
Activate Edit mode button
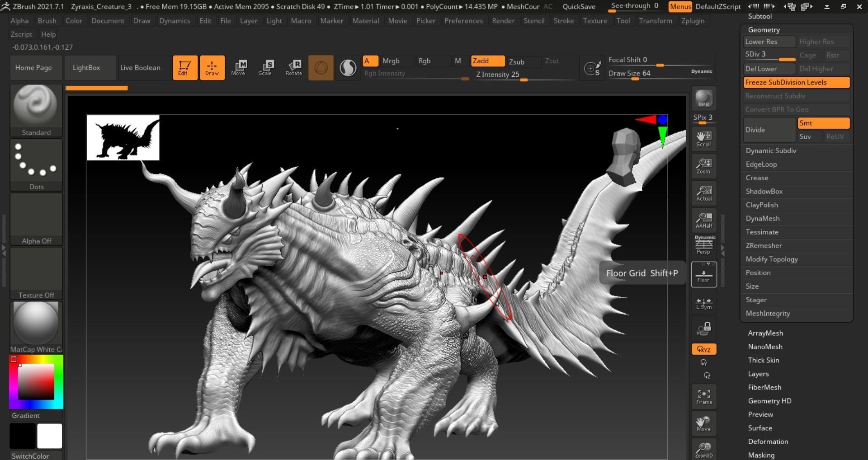pos(185,68)
